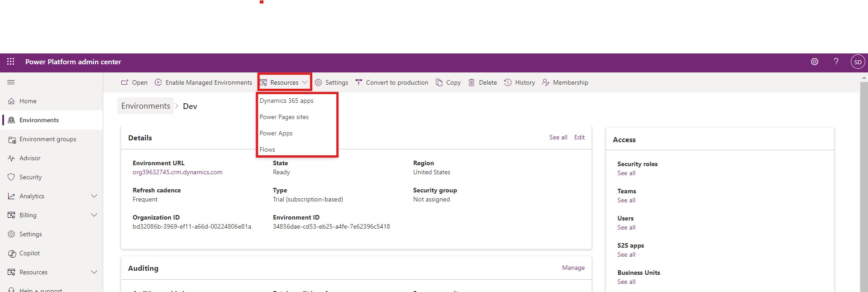Expand the Billing section in the sidebar
Screen dimensions: 868x292
(94, 215)
